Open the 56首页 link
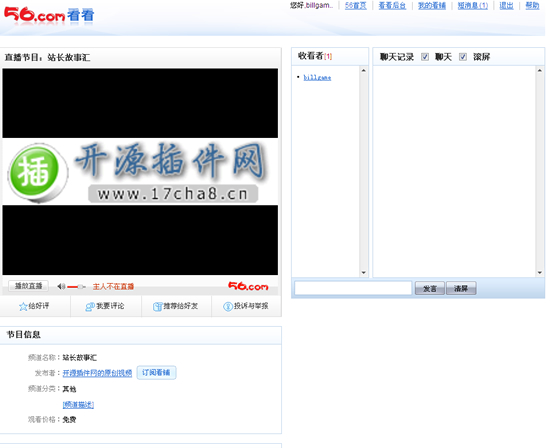550x448 pixels. point(356,6)
